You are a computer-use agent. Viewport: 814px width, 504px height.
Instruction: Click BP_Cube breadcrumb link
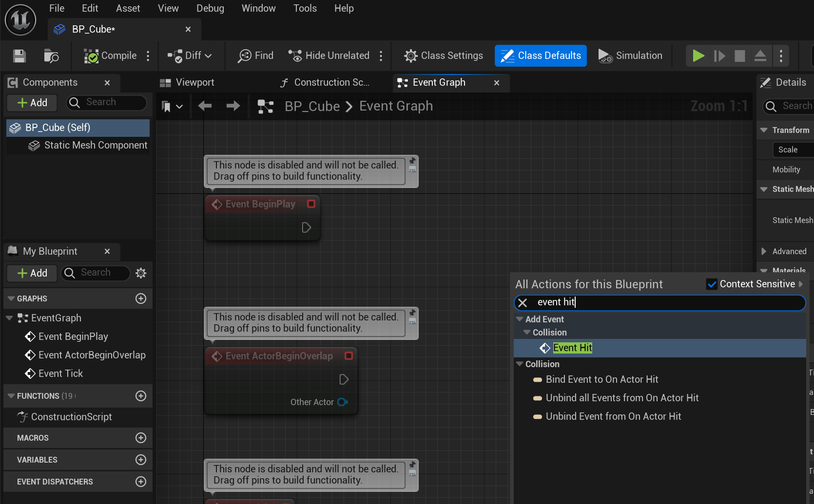[312, 106]
